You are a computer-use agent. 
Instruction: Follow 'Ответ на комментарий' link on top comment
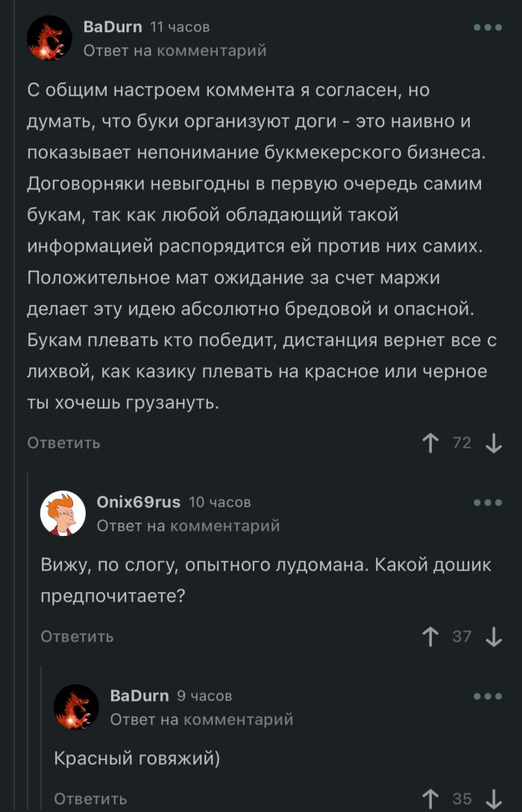[x=174, y=51]
